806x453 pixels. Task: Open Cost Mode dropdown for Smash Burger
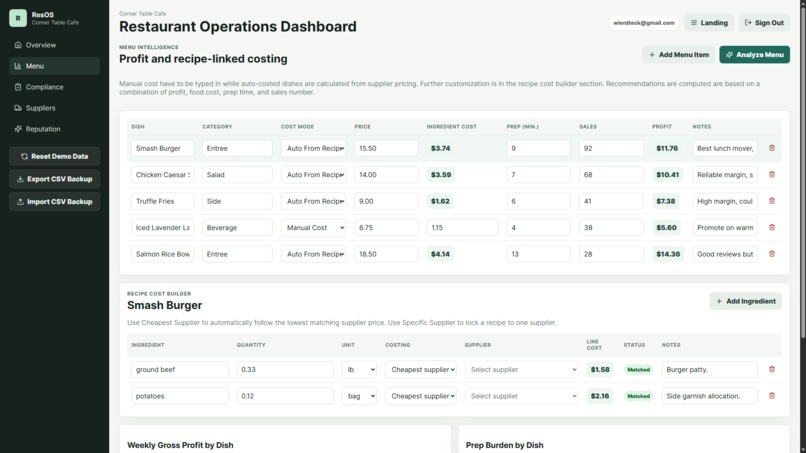click(313, 148)
